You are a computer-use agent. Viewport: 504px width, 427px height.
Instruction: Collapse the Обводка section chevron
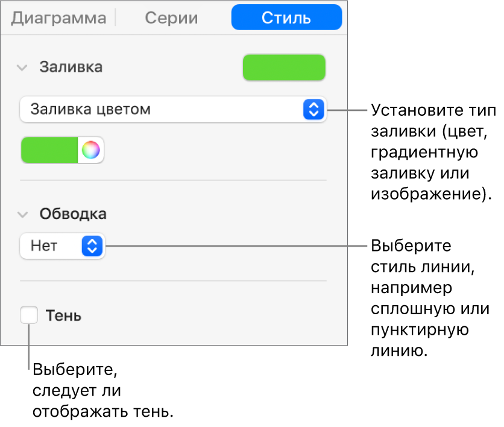[x=22, y=215]
